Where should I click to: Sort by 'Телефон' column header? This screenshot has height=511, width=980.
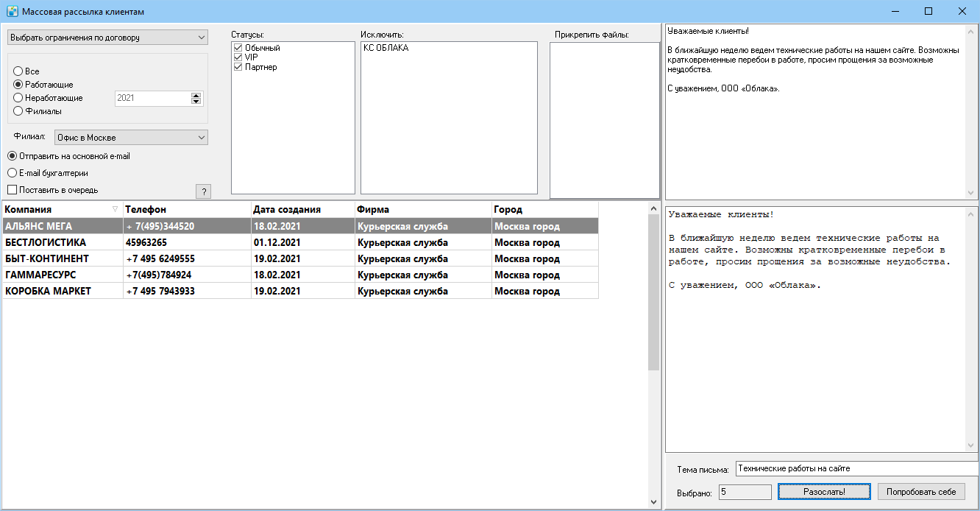187,209
